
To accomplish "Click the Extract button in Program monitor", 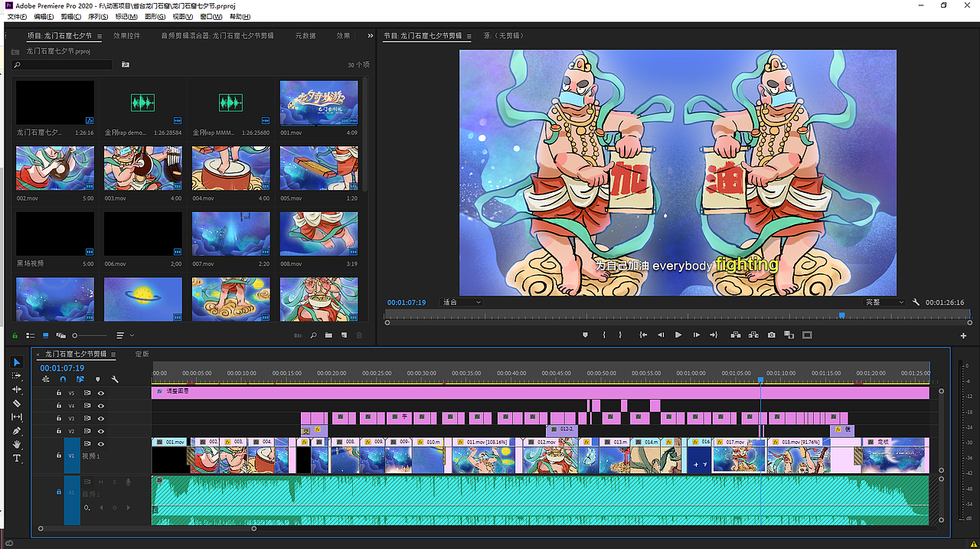I will click(x=754, y=335).
